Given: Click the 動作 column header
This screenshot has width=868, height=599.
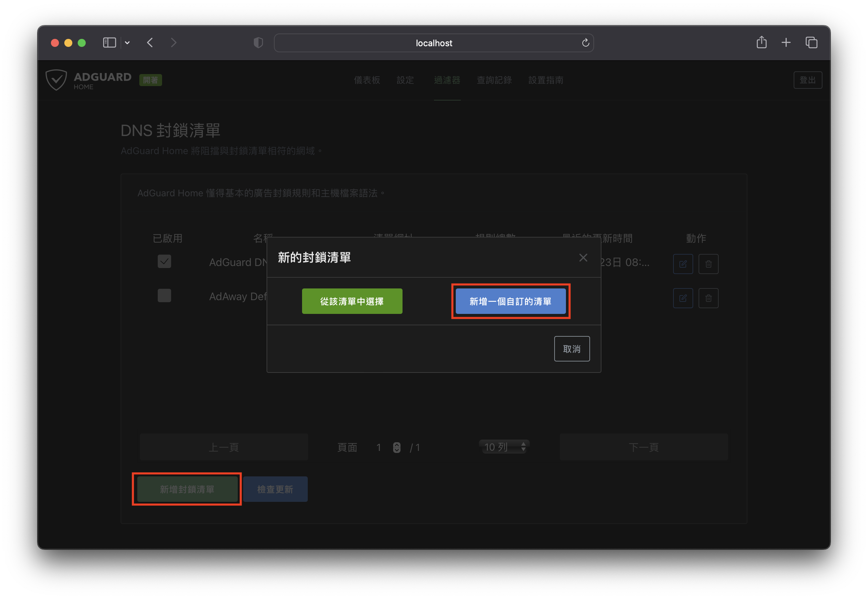Looking at the screenshot, I should [696, 238].
